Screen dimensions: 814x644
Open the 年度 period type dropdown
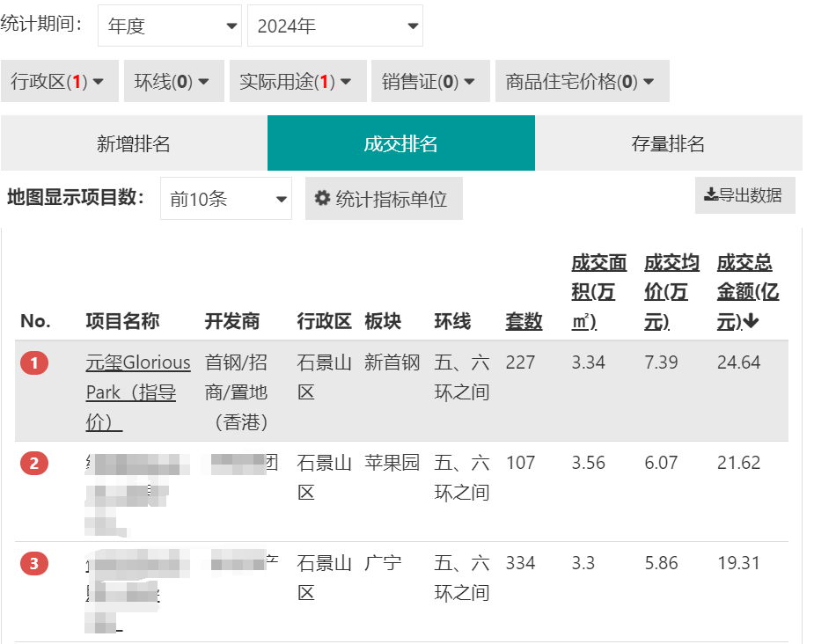pyautogui.click(x=170, y=26)
